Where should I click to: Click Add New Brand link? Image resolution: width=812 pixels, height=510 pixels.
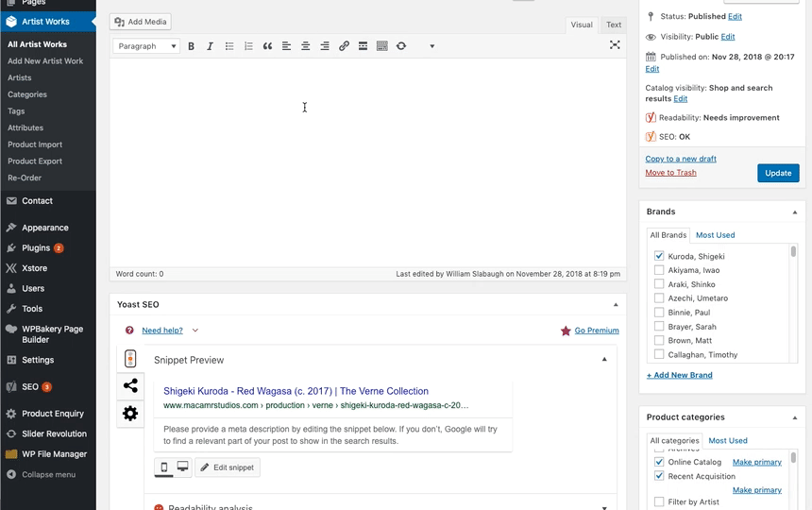coord(680,375)
